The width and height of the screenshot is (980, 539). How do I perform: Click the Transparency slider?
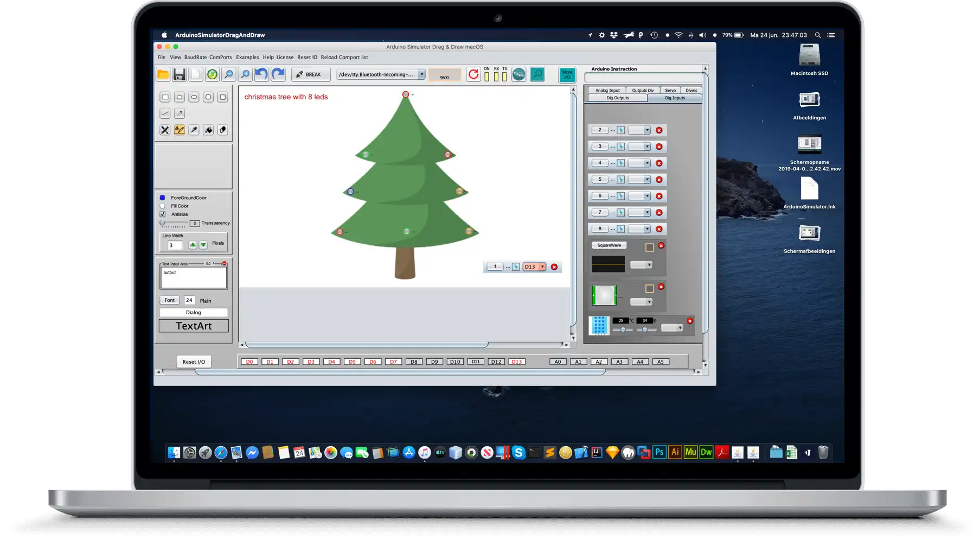[x=174, y=223]
